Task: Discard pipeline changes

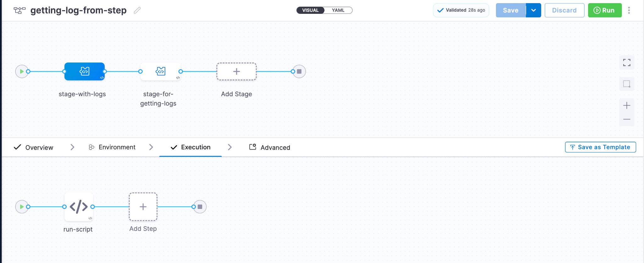Action: [x=564, y=10]
